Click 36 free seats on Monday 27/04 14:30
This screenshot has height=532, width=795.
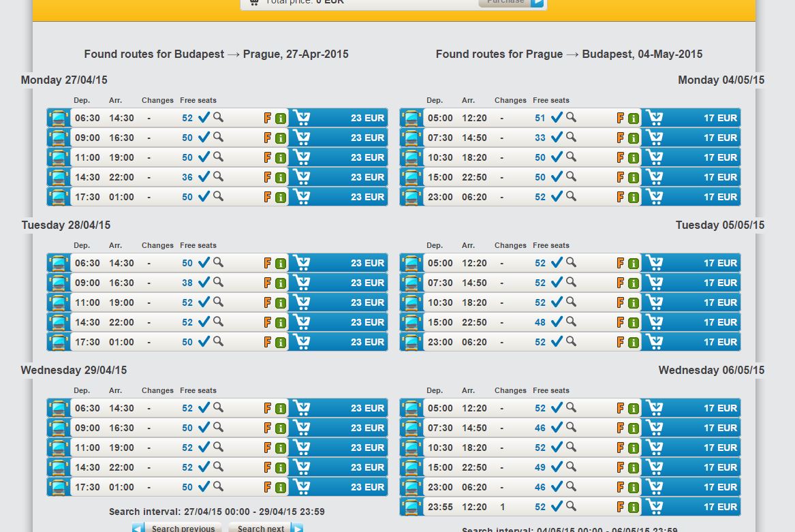click(x=187, y=177)
